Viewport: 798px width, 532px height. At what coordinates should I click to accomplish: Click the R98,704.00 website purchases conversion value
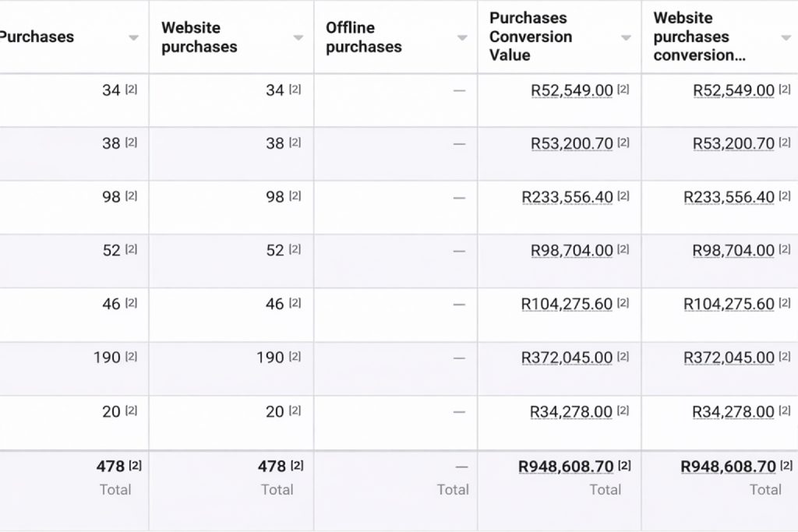coord(733,251)
